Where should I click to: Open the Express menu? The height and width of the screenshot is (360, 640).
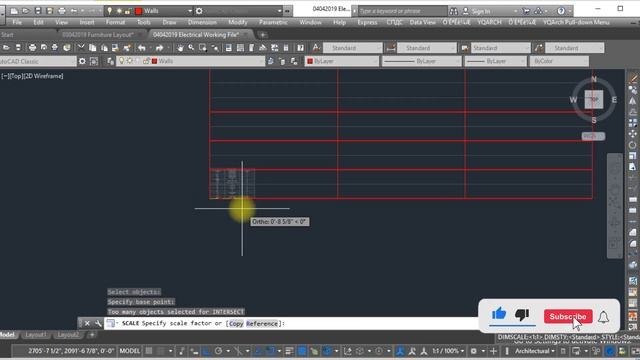coord(367,22)
